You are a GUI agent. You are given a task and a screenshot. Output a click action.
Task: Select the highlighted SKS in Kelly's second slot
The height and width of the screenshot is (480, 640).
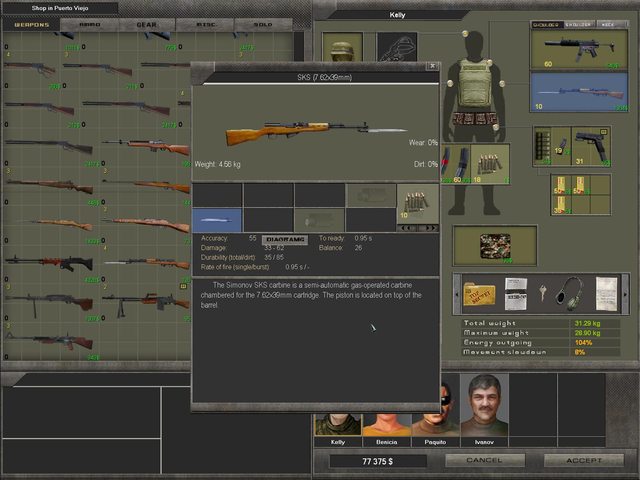(579, 92)
